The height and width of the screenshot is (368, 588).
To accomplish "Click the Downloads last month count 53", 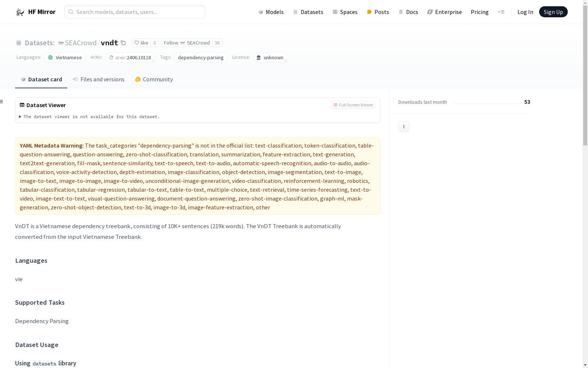I will click(x=527, y=102).
